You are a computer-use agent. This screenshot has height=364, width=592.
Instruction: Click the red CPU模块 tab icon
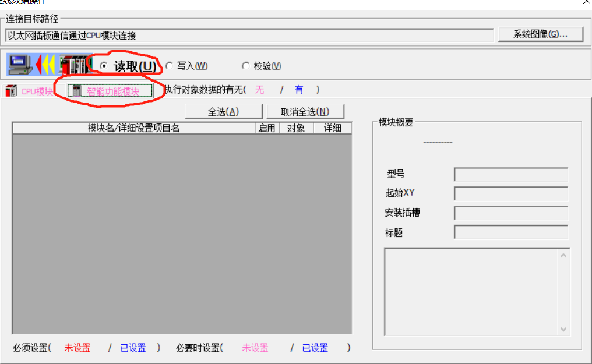pyautogui.click(x=11, y=91)
